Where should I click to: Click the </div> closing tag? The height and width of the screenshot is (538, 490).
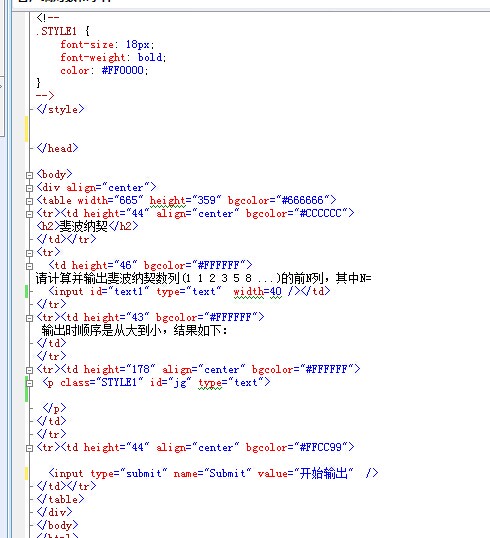54,512
